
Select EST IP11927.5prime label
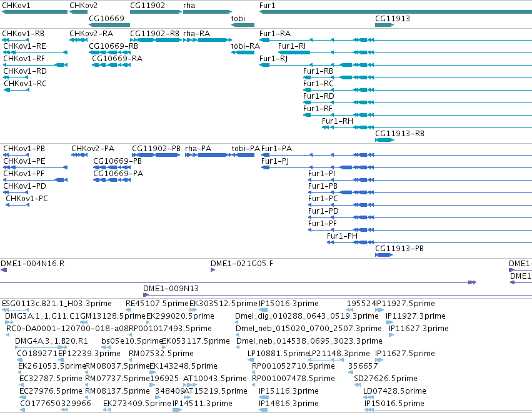[405, 304]
